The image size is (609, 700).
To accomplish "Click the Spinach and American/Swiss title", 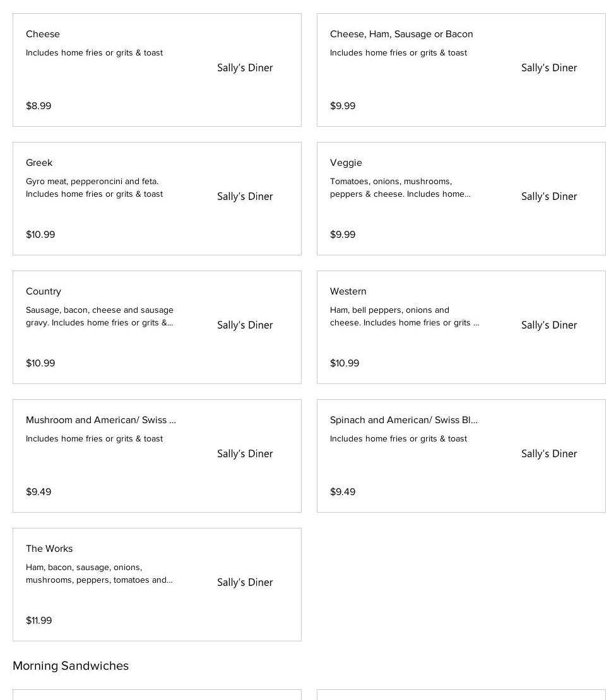I will [404, 420].
